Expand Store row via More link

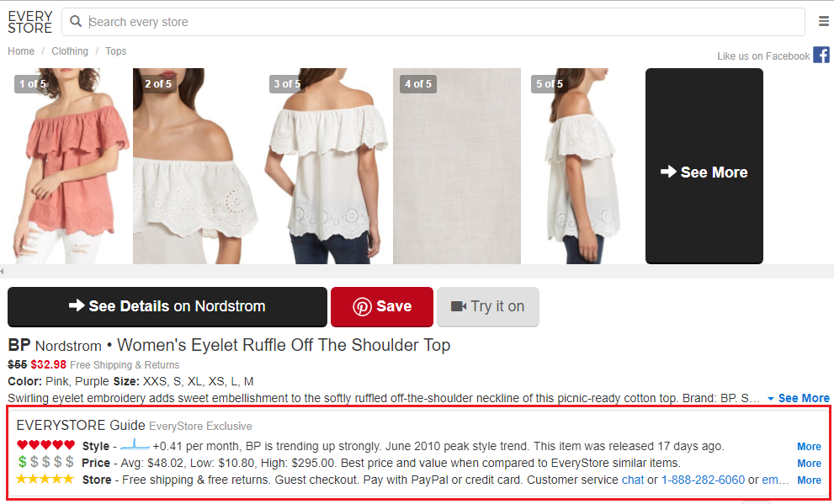point(809,480)
